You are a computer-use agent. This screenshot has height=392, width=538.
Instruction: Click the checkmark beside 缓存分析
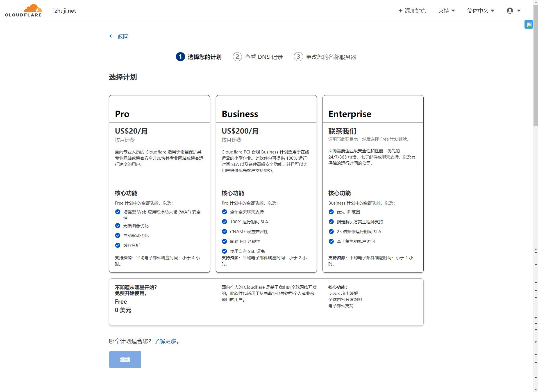click(118, 245)
